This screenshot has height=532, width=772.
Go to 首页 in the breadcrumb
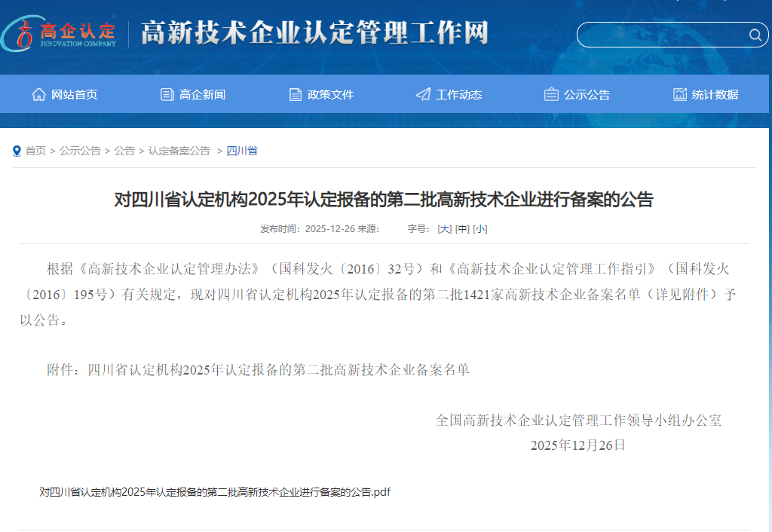coord(35,151)
